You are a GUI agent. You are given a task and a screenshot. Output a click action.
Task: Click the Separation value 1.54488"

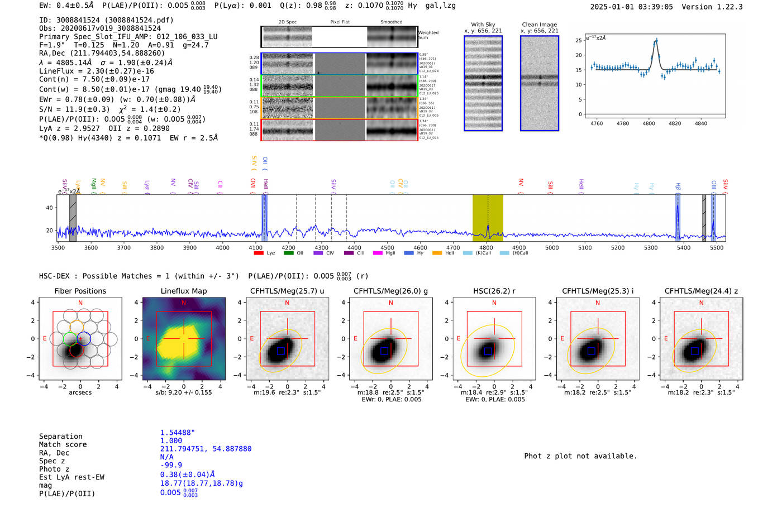(178, 433)
